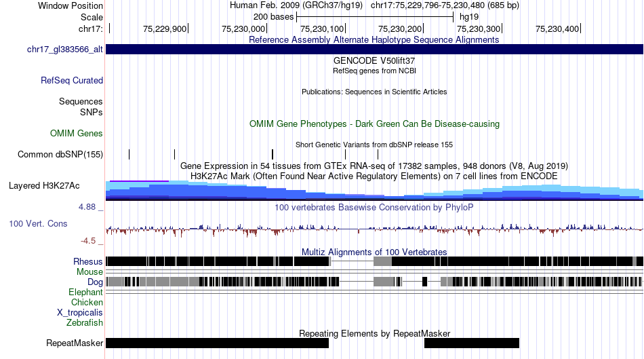
Task: Click the RepeatMasker element starting at window's left edge
Action: click(218, 343)
